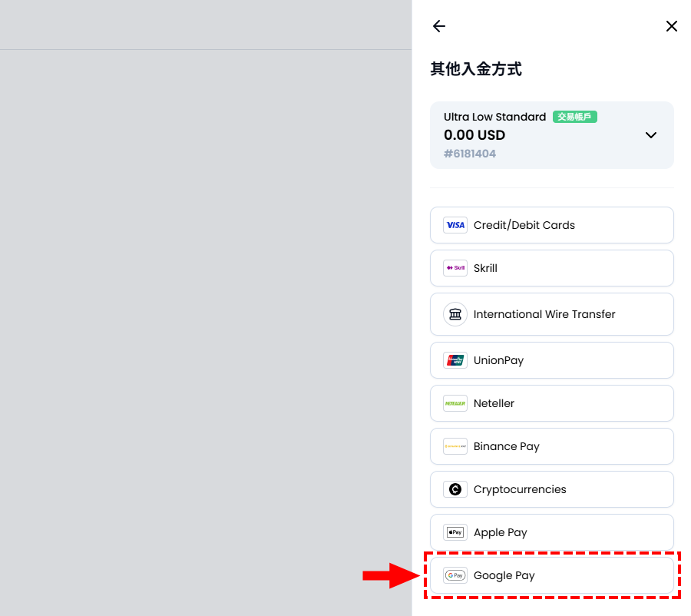The height and width of the screenshot is (616, 691).
Task: Pick the Cryptocurrencies text label
Action: pos(520,489)
